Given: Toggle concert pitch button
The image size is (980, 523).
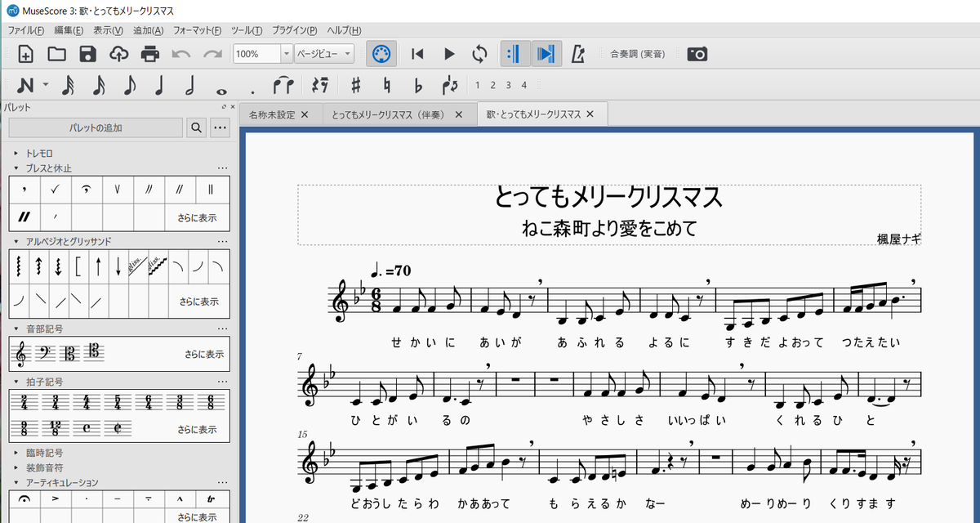Looking at the screenshot, I should coord(637,54).
